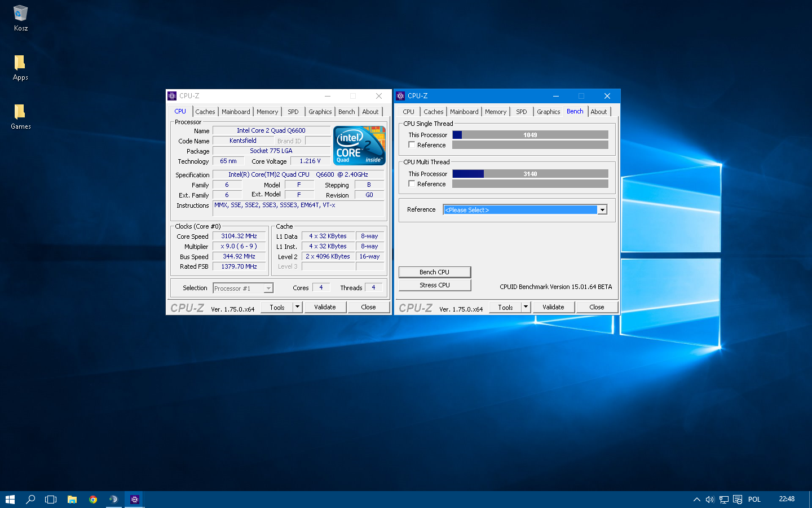
Task: Open the Reference <Please Select> dropdown
Action: 525,210
